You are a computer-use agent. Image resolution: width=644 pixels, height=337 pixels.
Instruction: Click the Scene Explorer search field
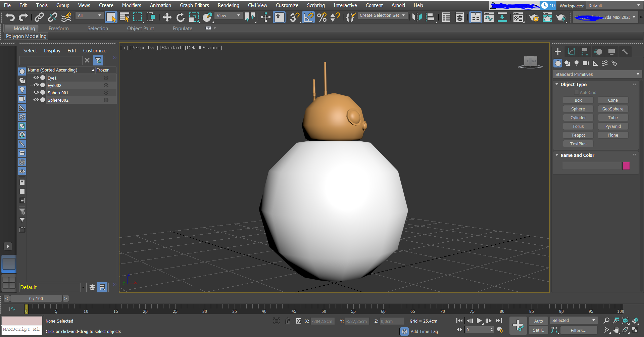pos(51,60)
